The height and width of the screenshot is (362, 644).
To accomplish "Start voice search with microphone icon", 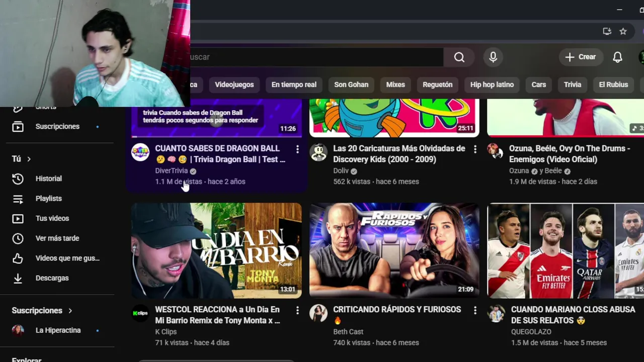I will [x=493, y=57].
